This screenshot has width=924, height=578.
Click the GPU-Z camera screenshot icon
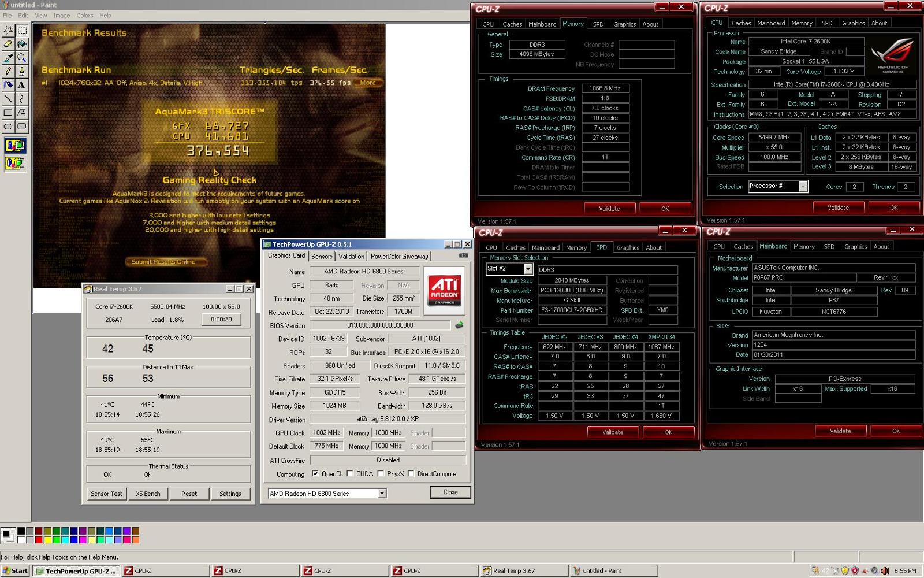click(x=463, y=255)
